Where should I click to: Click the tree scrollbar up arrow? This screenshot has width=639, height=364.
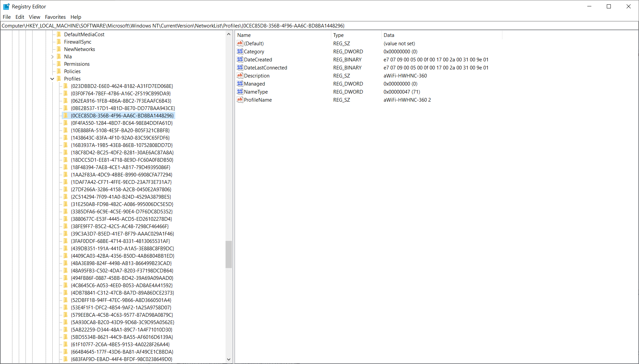229,34
